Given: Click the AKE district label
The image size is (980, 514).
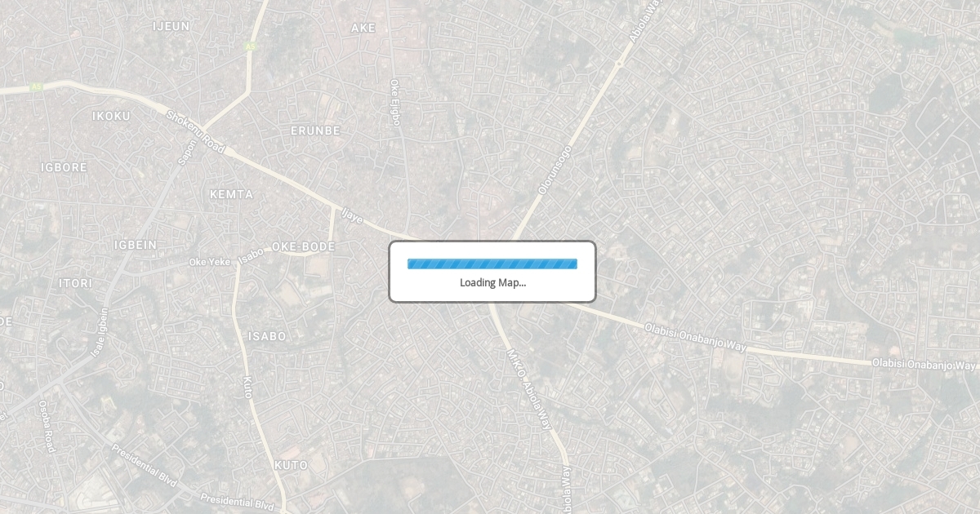Looking at the screenshot, I should [x=363, y=28].
